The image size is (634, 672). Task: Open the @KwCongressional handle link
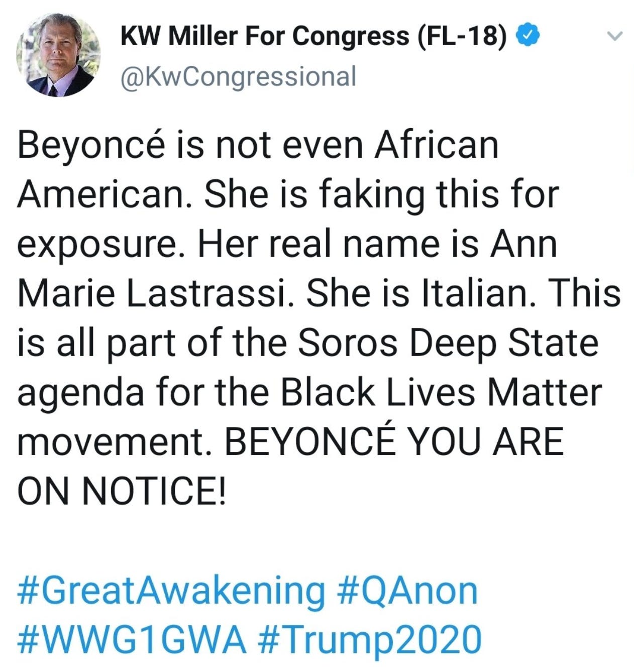(x=238, y=76)
